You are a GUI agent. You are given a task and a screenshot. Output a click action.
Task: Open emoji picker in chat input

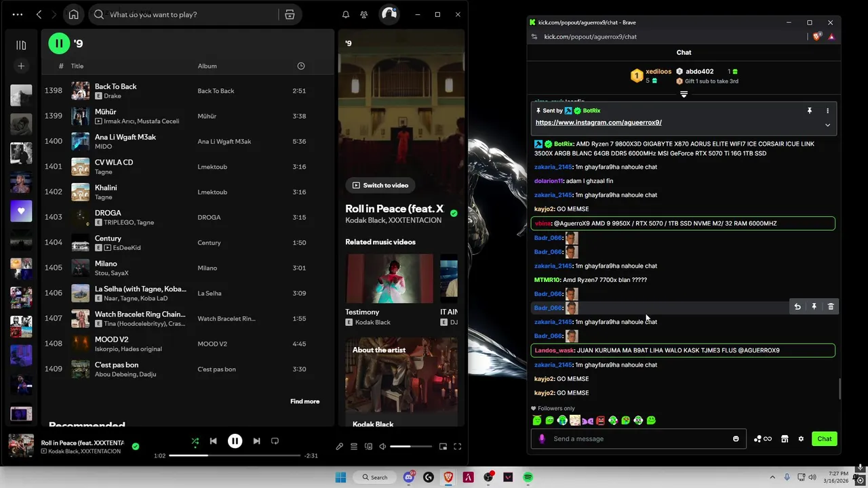coord(736,439)
